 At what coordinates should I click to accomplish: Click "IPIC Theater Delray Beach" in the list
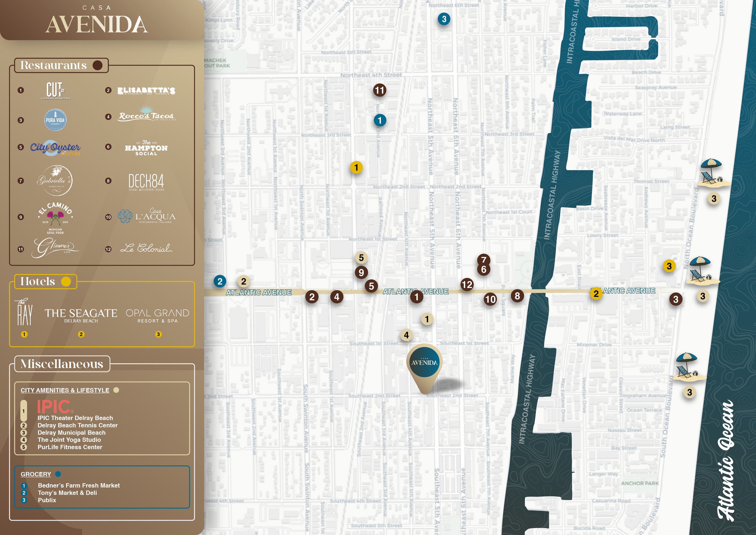click(x=75, y=418)
